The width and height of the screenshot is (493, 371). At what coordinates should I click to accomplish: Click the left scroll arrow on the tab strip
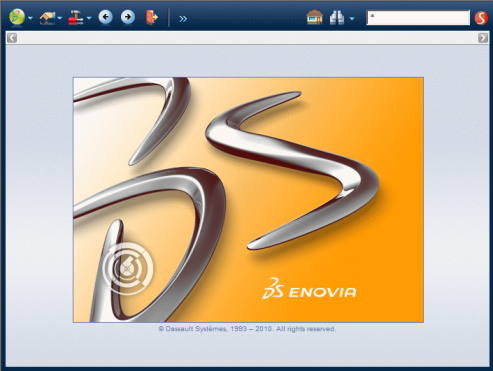click(12, 38)
